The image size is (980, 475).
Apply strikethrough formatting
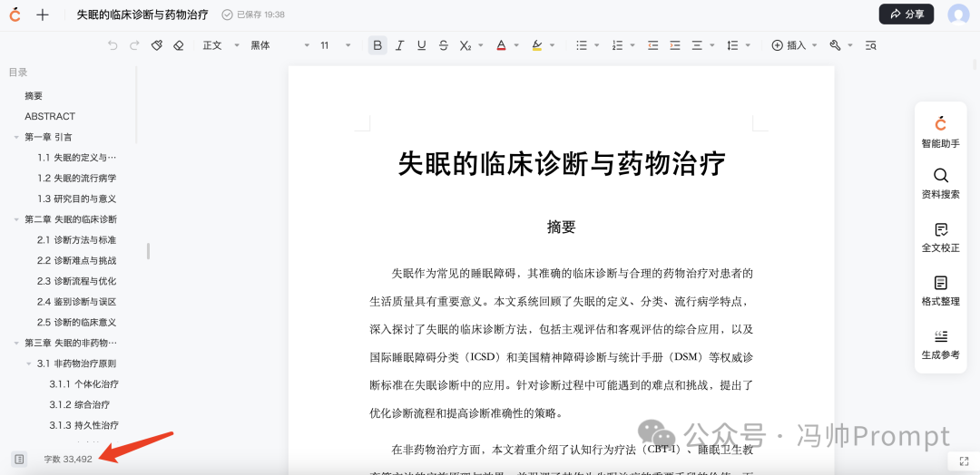[x=444, y=45]
